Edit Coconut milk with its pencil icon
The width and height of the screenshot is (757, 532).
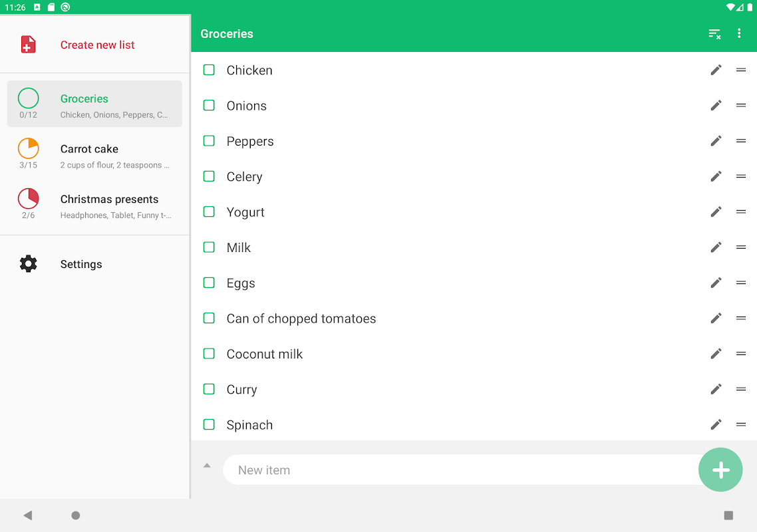tap(716, 354)
